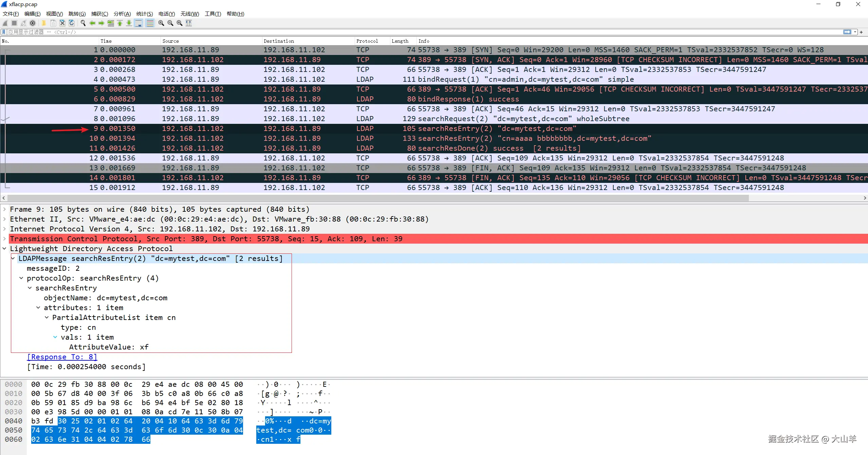Toggle packet list colorization
The image size is (868, 455).
pyautogui.click(x=150, y=23)
